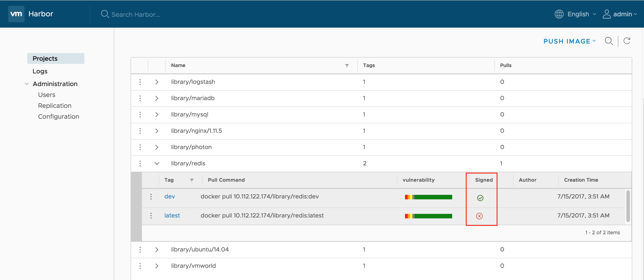Click the vulnerability column header
Viewport: 644px width, 280px height.
coord(419,180)
